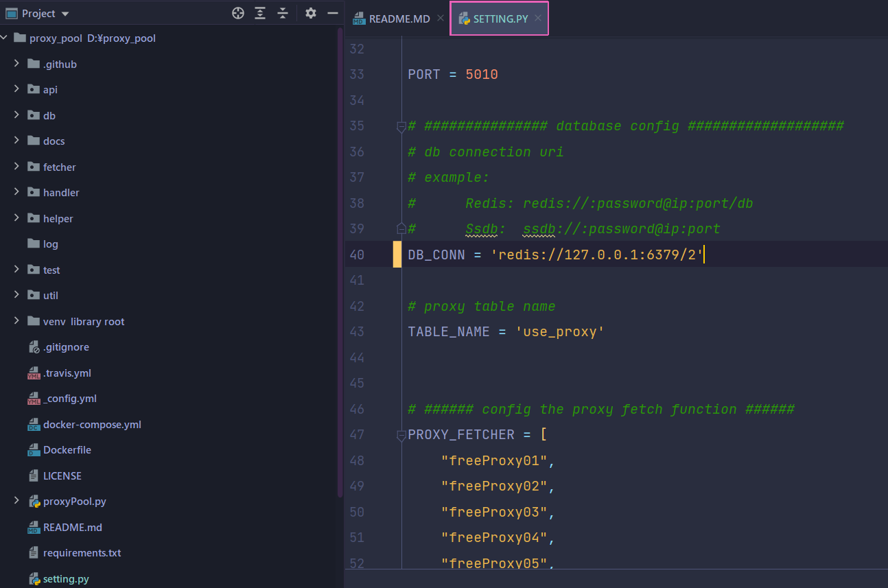Close the SETTING.PY tab

[x=539, y=19]
